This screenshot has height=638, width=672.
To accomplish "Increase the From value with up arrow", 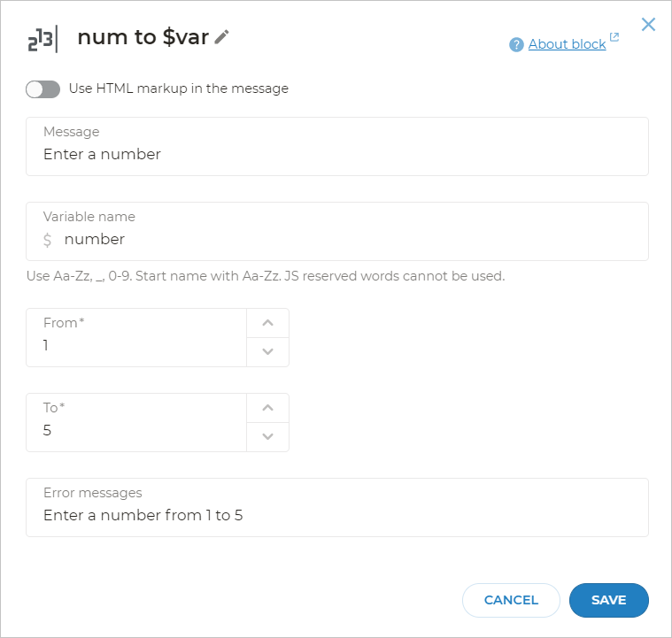I will pos(268,323).
